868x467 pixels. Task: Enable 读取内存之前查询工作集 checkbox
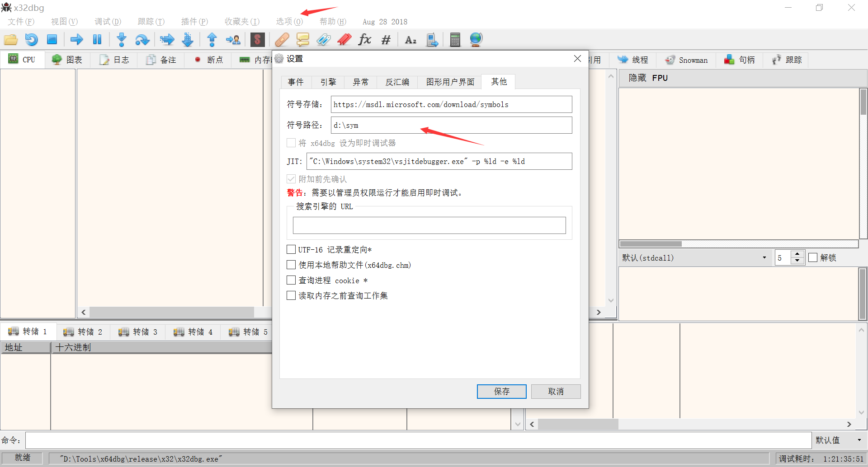click(291, 295)
